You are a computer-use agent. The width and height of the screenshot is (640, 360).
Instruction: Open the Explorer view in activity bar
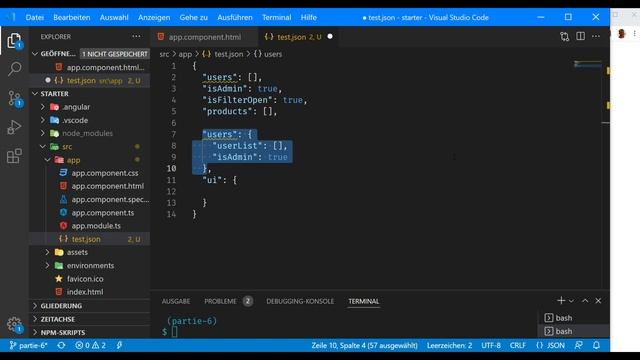tap(14, 41)
